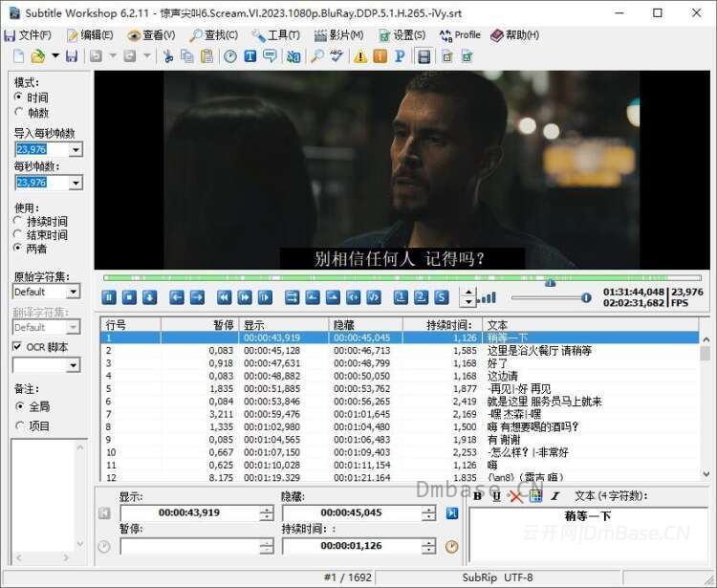The image size is (717, 588).
Task: Open the OCR script dropdown
Action: pos(74,365)
